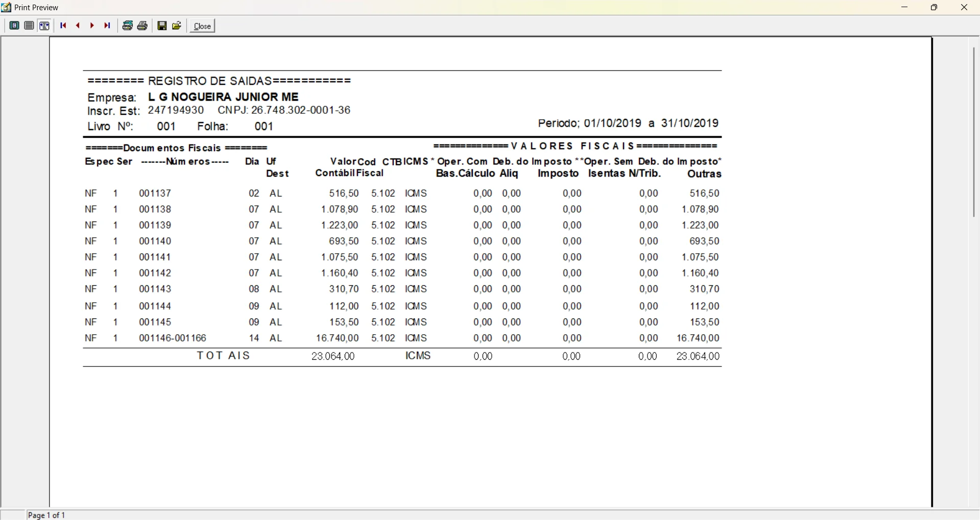Print the report with printer icon
This screenshot has height=520, width=980.
click(x=143, y=26)
